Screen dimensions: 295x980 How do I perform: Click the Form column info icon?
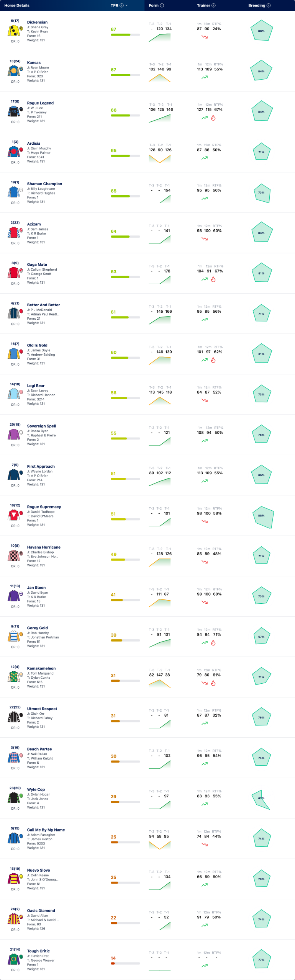162,5
